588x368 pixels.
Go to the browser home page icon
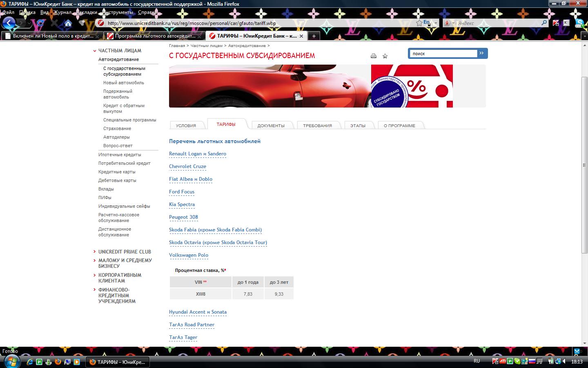[68, 23]
